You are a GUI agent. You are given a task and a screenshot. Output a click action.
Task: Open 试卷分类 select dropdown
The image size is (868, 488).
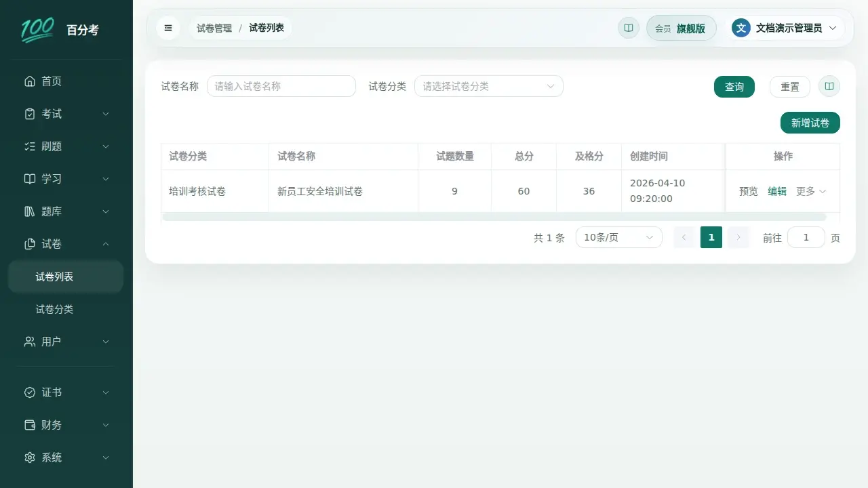pos(489,86)
